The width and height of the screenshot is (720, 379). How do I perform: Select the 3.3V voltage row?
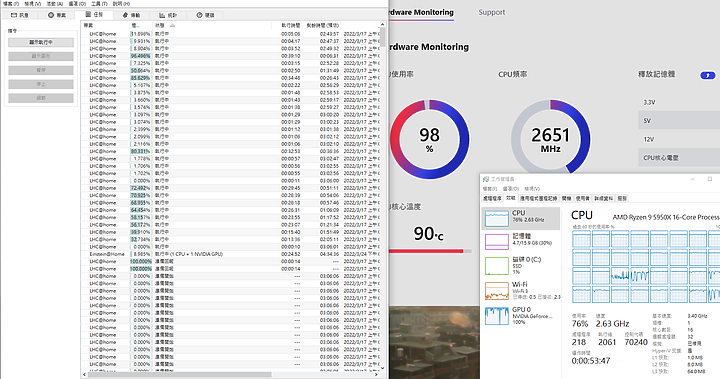(679, 102)
